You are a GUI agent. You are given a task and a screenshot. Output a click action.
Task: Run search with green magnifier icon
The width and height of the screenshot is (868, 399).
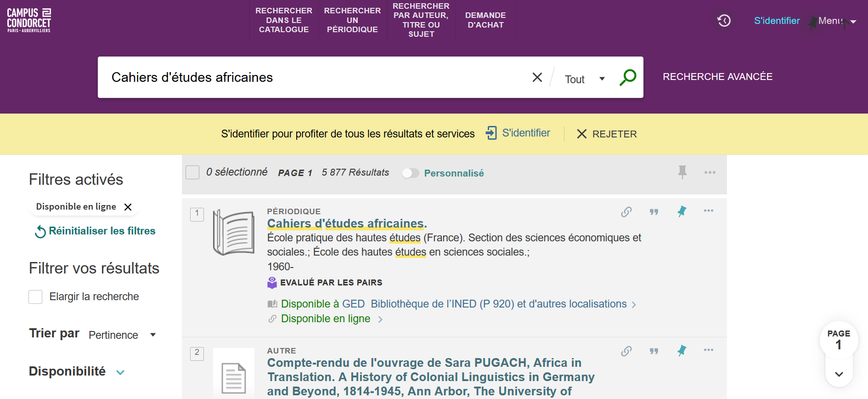coord(628,77)
